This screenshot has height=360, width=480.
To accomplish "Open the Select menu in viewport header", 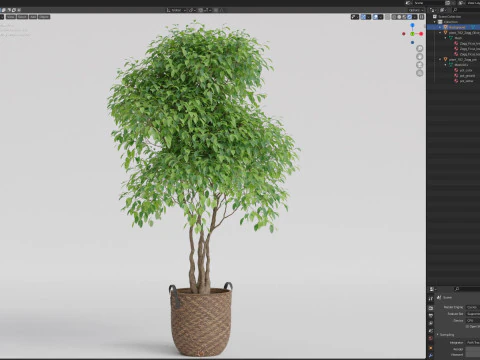I will coord(22,17).
